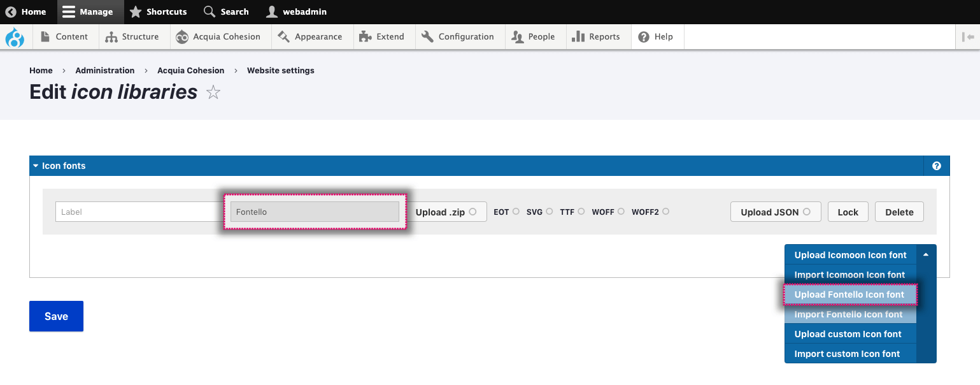Click the Manage hamburger icon
This screenshot has height=385, width=980.
click(69, 11)
